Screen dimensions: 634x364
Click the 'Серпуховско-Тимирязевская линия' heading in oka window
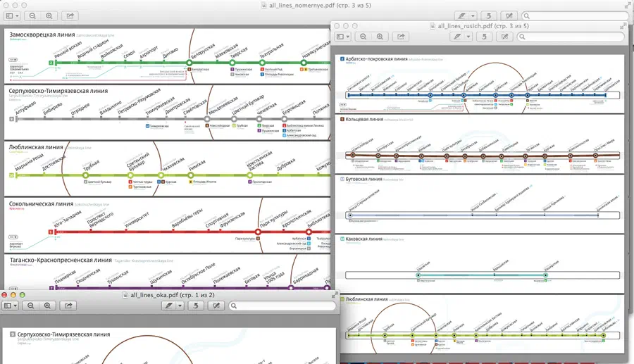tap(63, 334)
